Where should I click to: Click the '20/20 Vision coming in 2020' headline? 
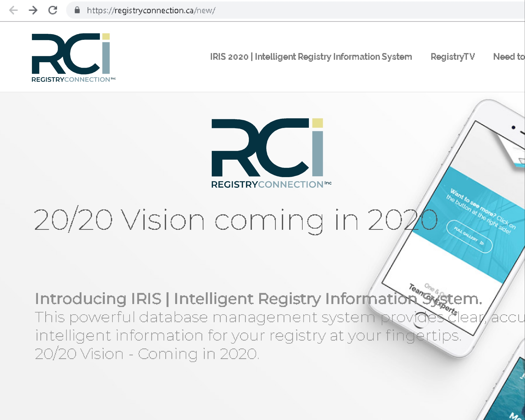(x=236, y=220)
